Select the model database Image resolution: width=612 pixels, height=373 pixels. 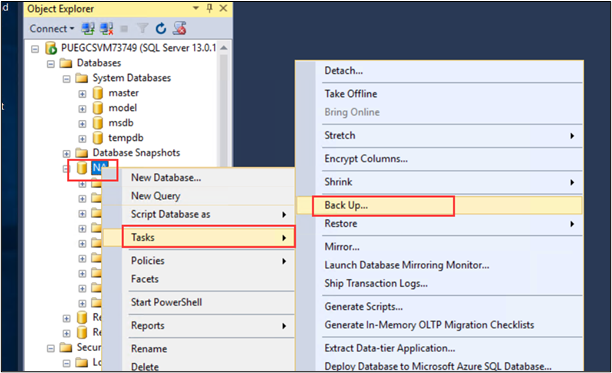(123, 108)
